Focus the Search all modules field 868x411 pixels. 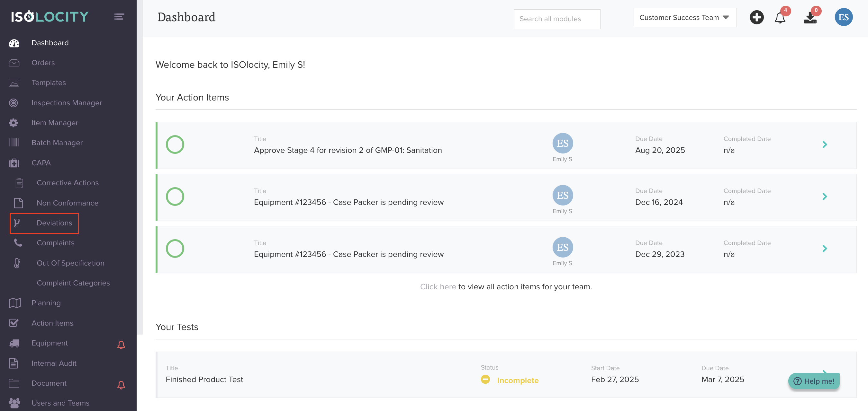[x=557, y=19]
